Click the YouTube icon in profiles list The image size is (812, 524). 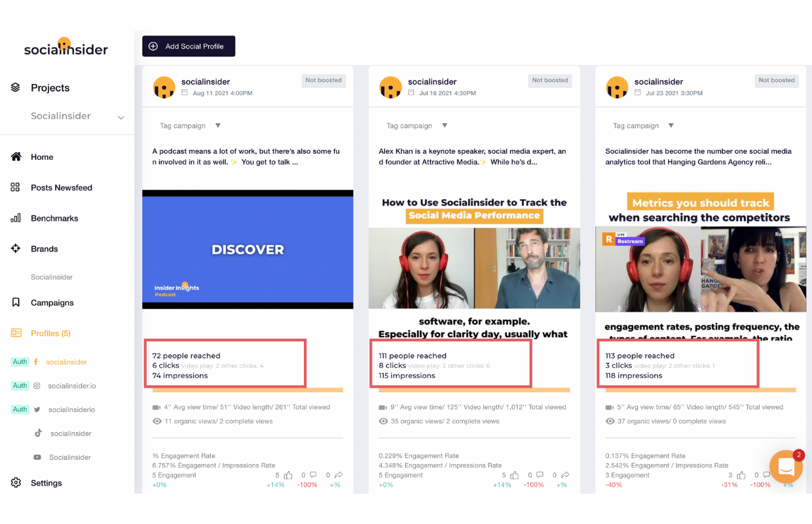(x=38, y=457)
